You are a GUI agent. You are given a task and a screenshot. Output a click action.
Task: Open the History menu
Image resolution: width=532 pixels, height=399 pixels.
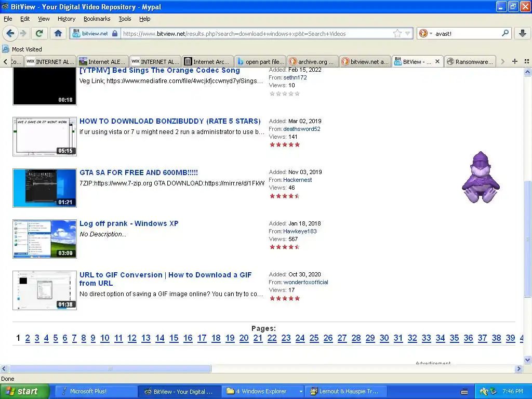(x=66, y=19)
